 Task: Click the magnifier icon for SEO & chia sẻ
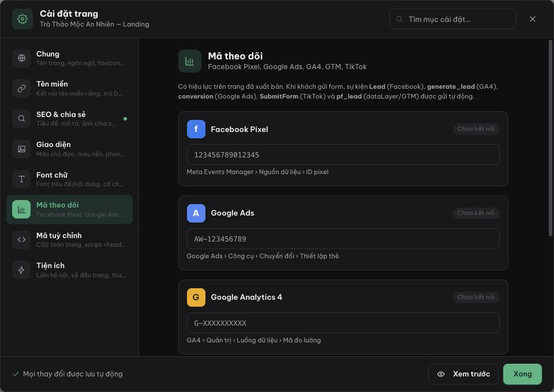tap(21, 119)
